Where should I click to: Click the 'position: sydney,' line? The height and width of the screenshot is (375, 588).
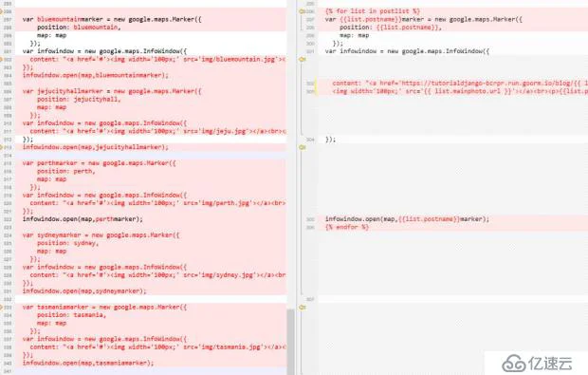tap(68, 243)
